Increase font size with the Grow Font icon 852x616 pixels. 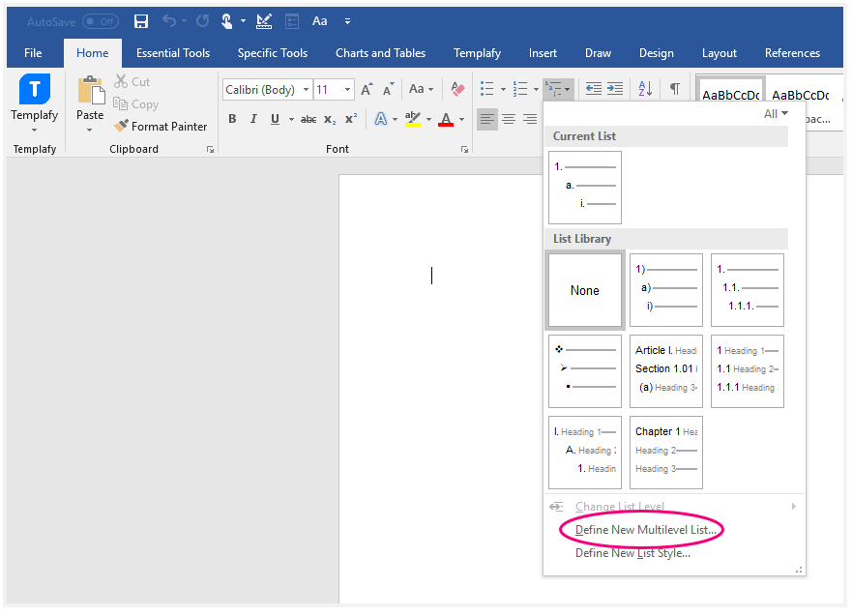367,89
